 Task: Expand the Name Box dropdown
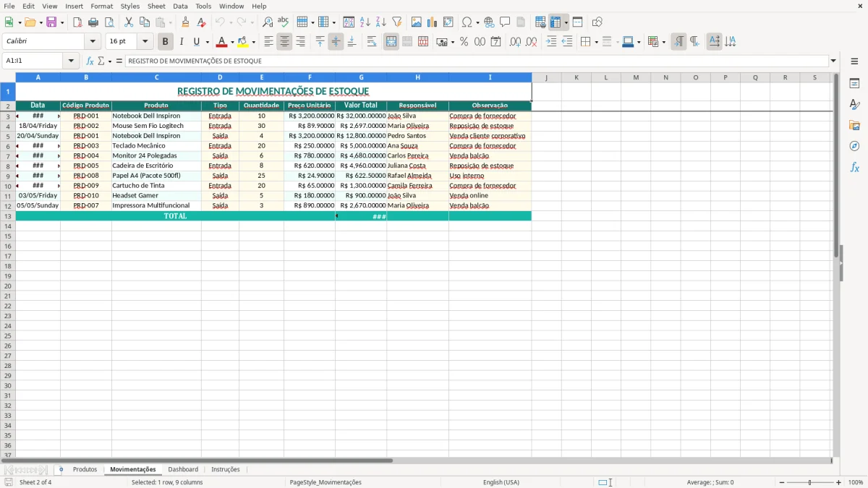point(71,61)
